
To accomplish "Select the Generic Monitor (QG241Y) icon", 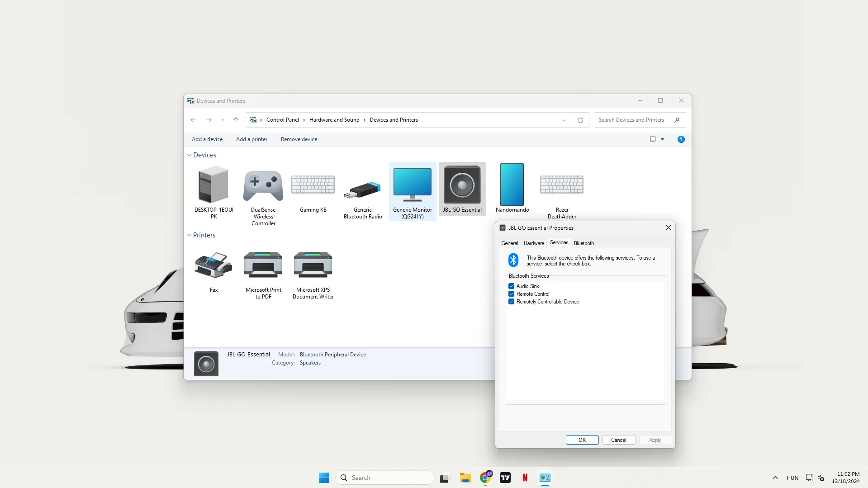I will [413, 185].
